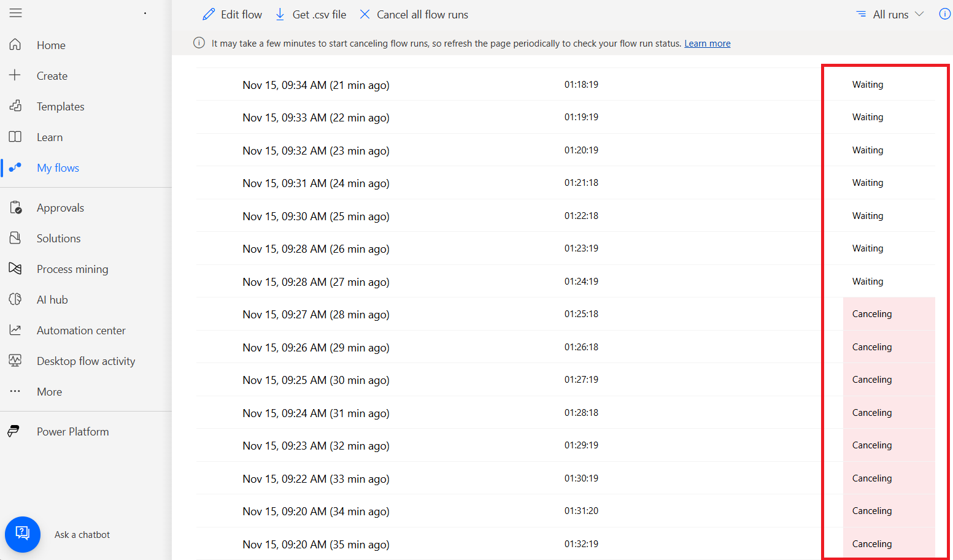Go to Power Platform in sidebar
The height and width of the screenshot is (560, 953).
coord(72,431)
